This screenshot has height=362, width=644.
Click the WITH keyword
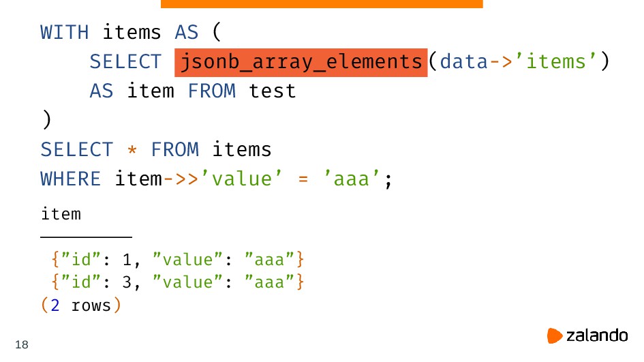65,33
